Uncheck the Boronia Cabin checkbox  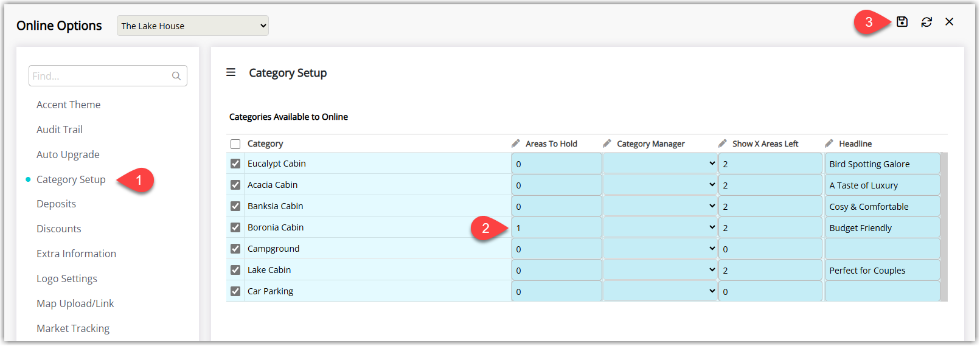click(x=235, y=227)
